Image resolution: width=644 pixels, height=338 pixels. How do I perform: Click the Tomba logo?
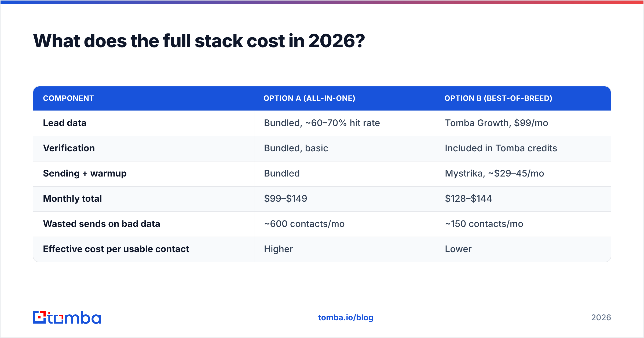(x=67, y=317)
